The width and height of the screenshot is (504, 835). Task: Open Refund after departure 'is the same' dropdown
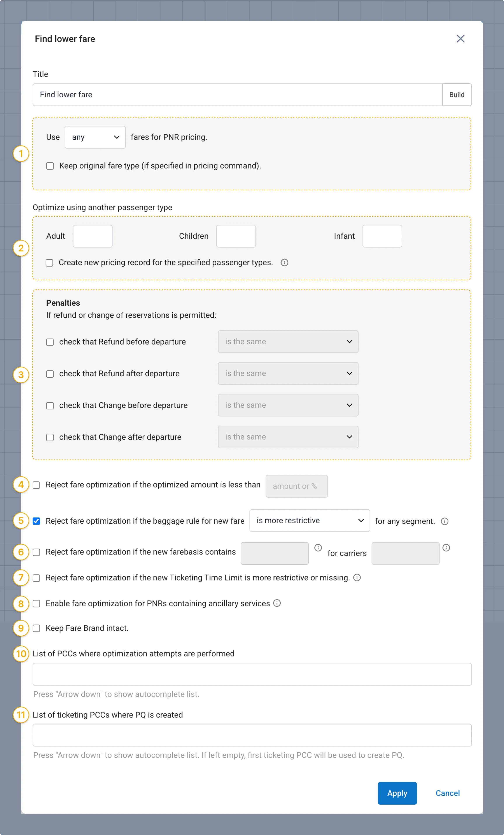pyautogui.click(x=288, y=374)
